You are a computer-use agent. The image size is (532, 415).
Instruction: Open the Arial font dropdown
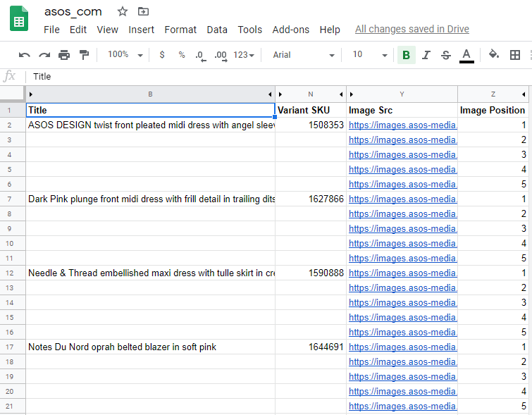[x=304, y=55]
